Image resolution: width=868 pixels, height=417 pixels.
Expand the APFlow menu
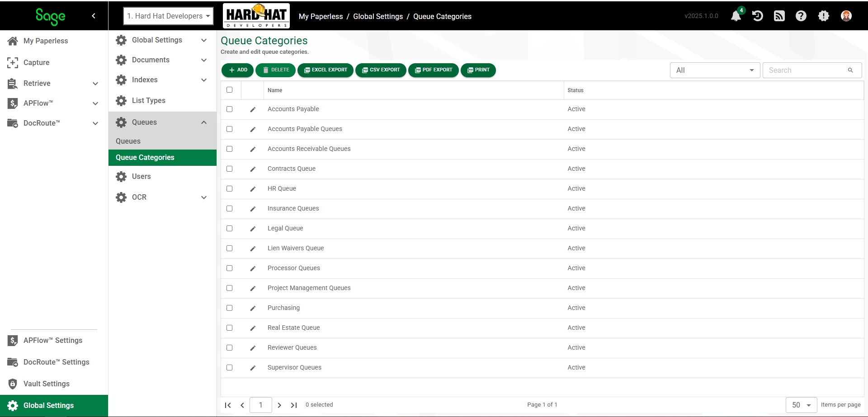(x=95, y=103)
